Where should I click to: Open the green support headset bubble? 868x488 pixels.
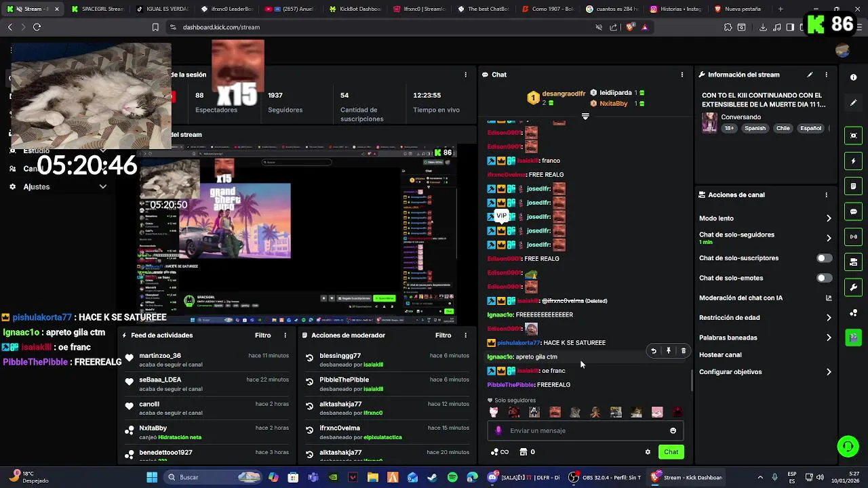click(x=848, y=447)
